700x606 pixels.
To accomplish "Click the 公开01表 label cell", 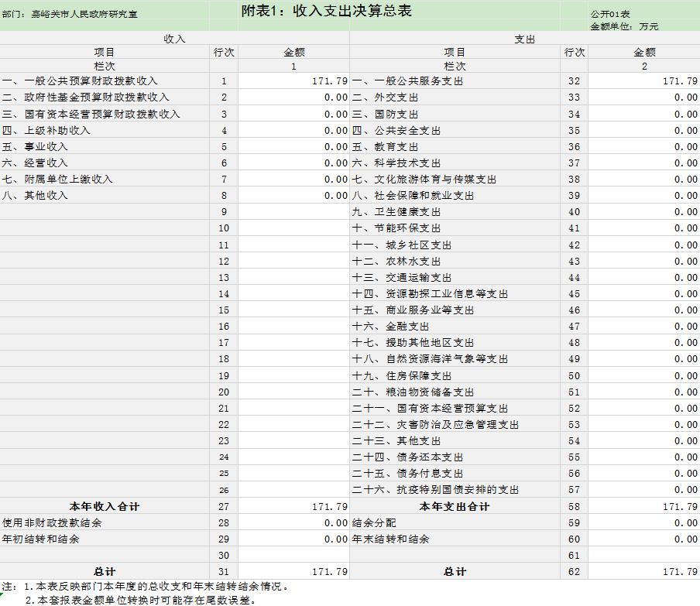I will (610, 14).
